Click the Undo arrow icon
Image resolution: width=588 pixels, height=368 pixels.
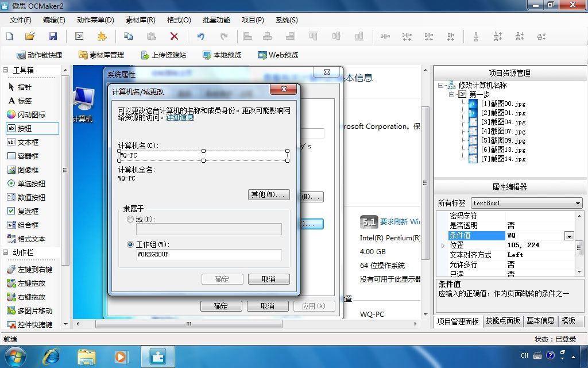(x=201, y=36)
